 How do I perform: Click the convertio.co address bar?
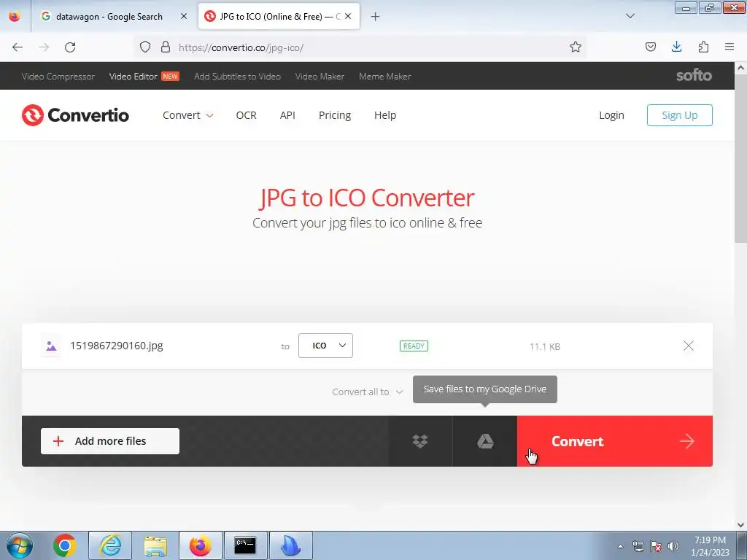[362, 47]
